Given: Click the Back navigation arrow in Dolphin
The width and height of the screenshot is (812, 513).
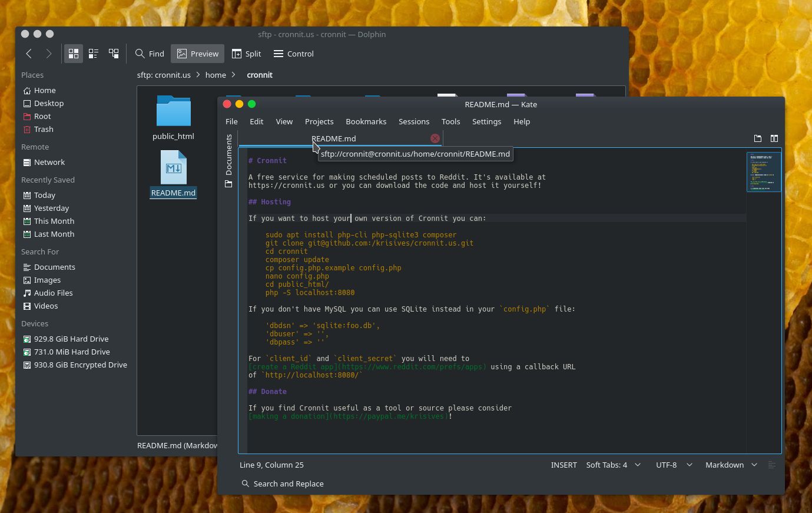Looking at the screenshot, I should tap(29, 54).
